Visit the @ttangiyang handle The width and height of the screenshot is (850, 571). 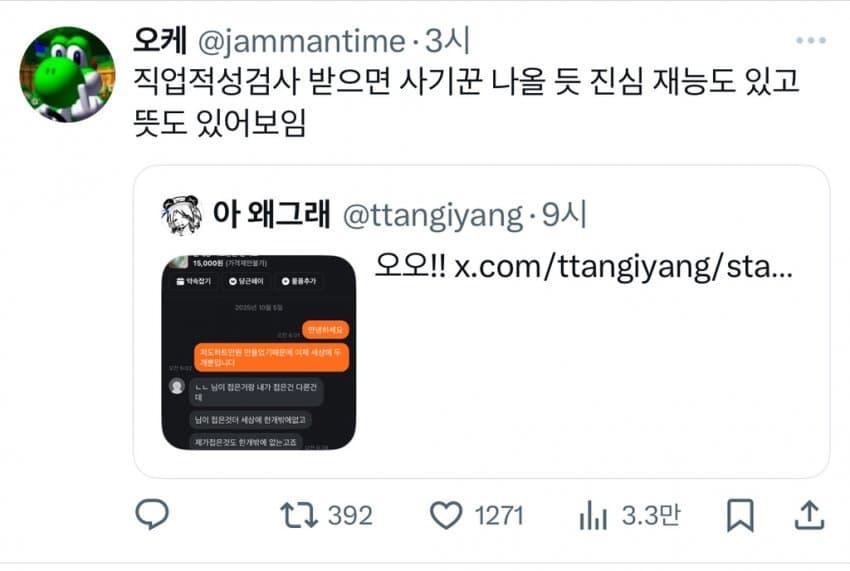(433, 215)
